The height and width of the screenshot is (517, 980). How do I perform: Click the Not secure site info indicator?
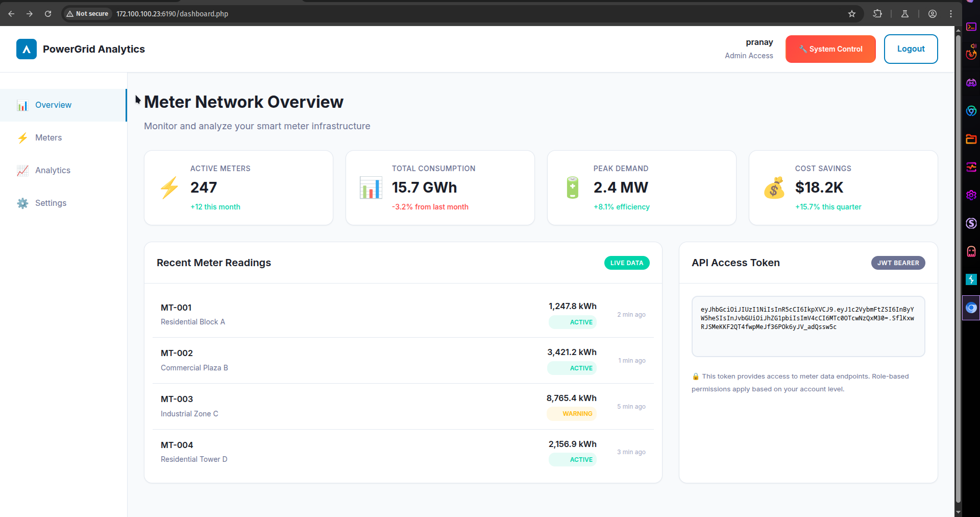pos(87,14)
